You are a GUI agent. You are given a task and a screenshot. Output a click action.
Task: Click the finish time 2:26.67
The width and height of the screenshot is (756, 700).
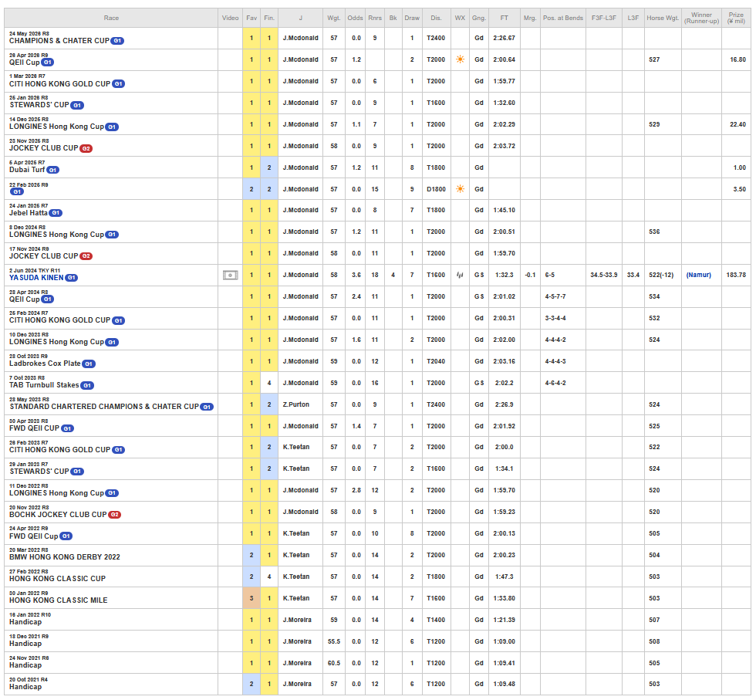click(x=504, y=38)
